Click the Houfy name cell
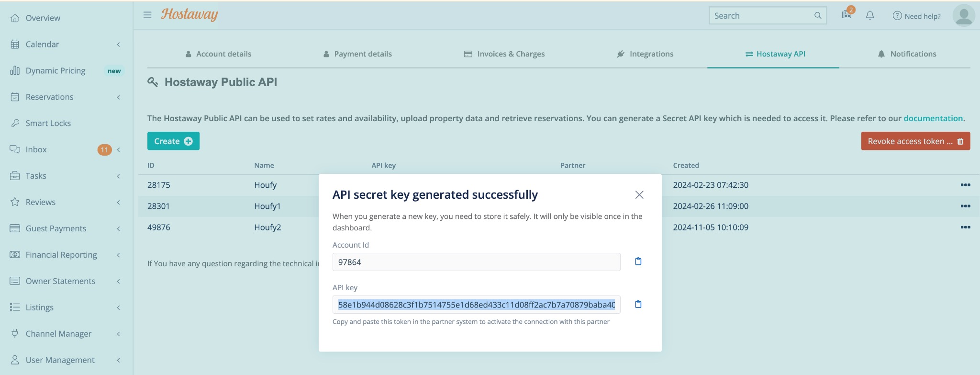980x375 pixels. (x=265, y=185)
